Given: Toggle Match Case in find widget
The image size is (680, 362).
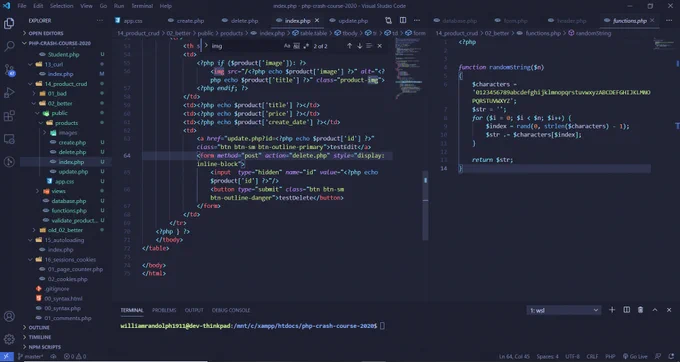Looking at the screenshot, I should tap(287, 46).
